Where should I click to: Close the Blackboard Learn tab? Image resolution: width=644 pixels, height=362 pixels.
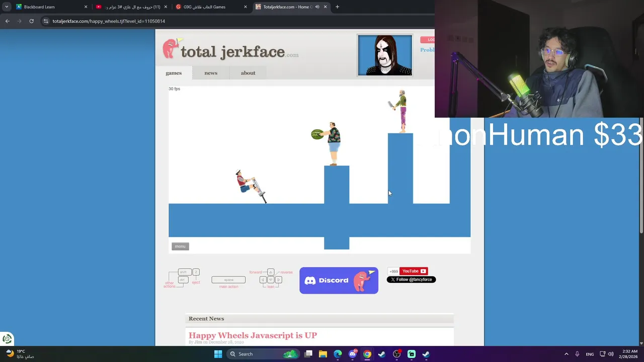pyautogui.click(x=86, y=7)
